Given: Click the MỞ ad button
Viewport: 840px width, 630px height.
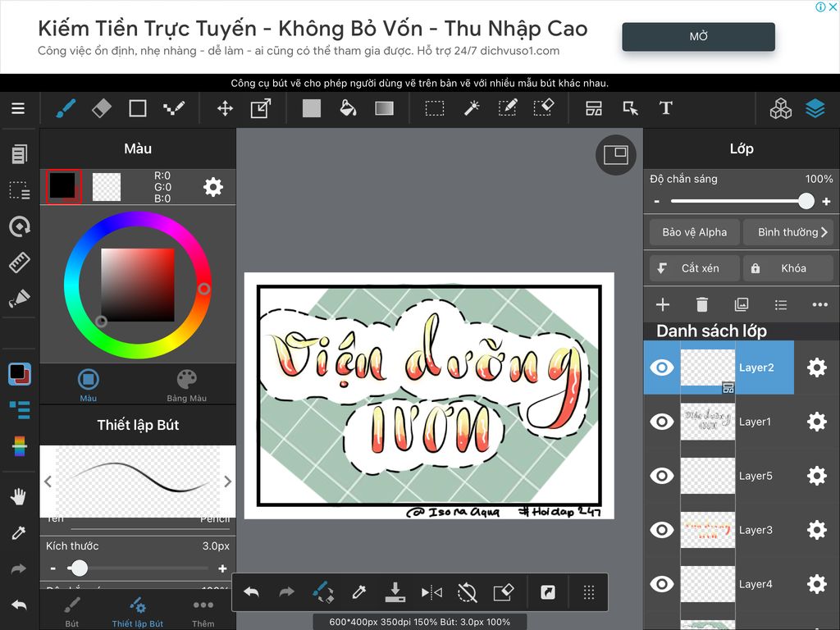Looking at the screenshot, I should point(698,36).
